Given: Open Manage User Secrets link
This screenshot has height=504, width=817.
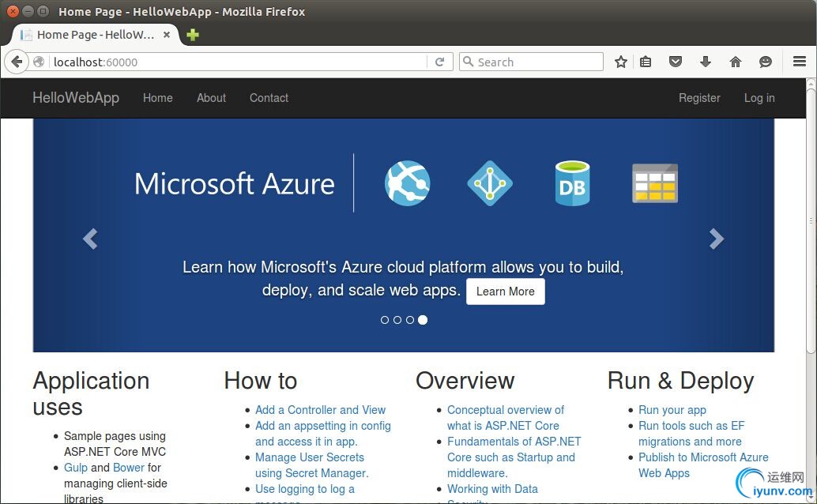Looking at the screenshot, I should [311, 465].
